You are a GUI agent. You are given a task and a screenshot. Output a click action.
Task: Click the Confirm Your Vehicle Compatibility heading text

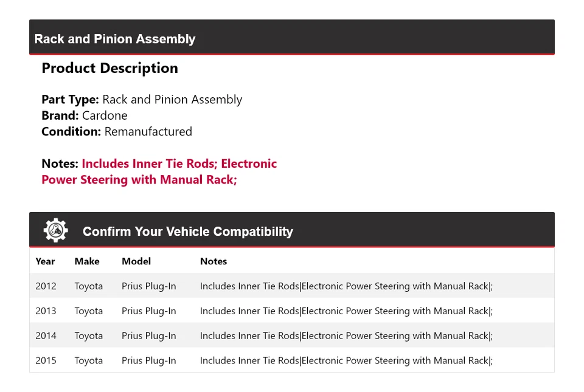[187, 232]
